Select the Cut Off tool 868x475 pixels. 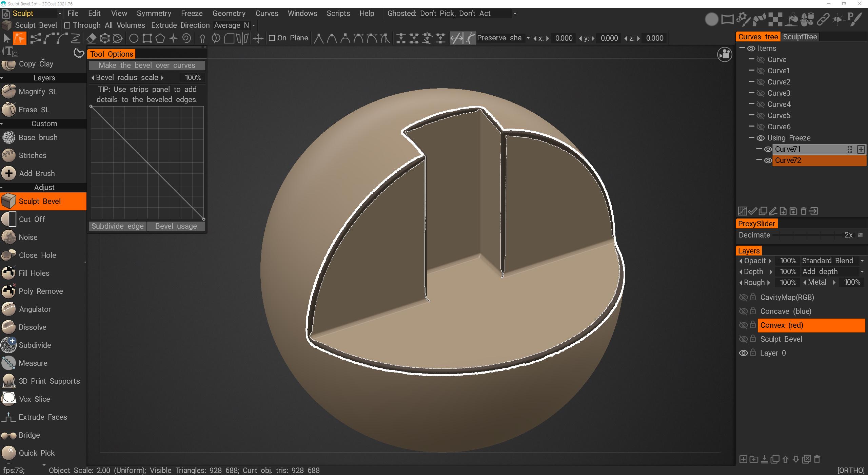click(32, 219)
